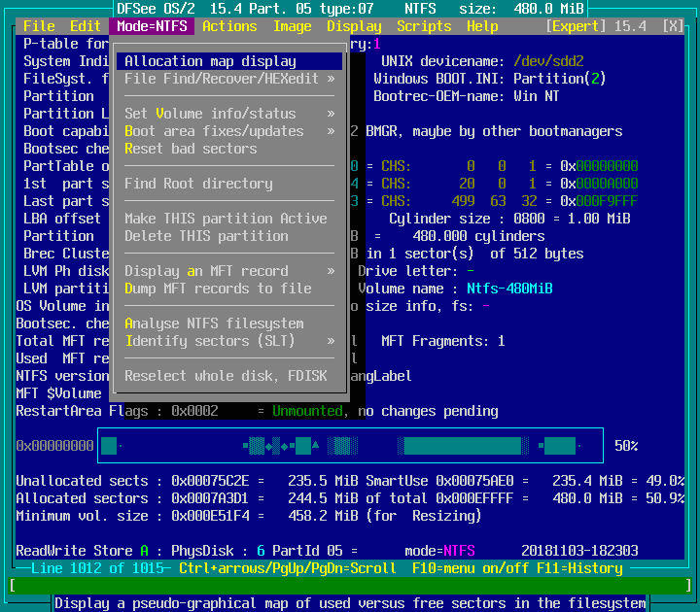
Task: Click the green command input line
Action: click(350, 586)
